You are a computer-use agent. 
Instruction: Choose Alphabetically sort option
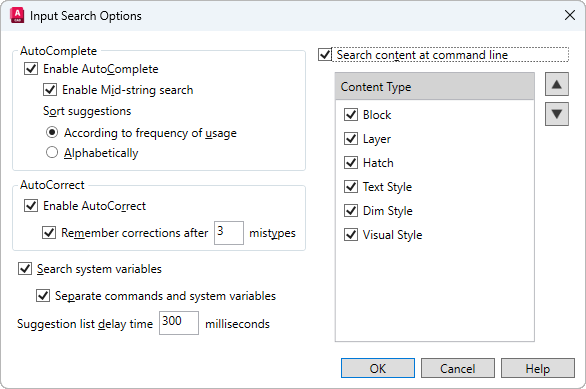pyautogui.click(x=52, y=152)
